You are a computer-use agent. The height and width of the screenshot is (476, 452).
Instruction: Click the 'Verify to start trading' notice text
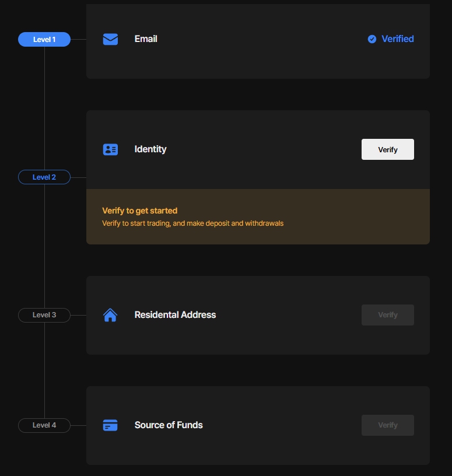[193, 223]
